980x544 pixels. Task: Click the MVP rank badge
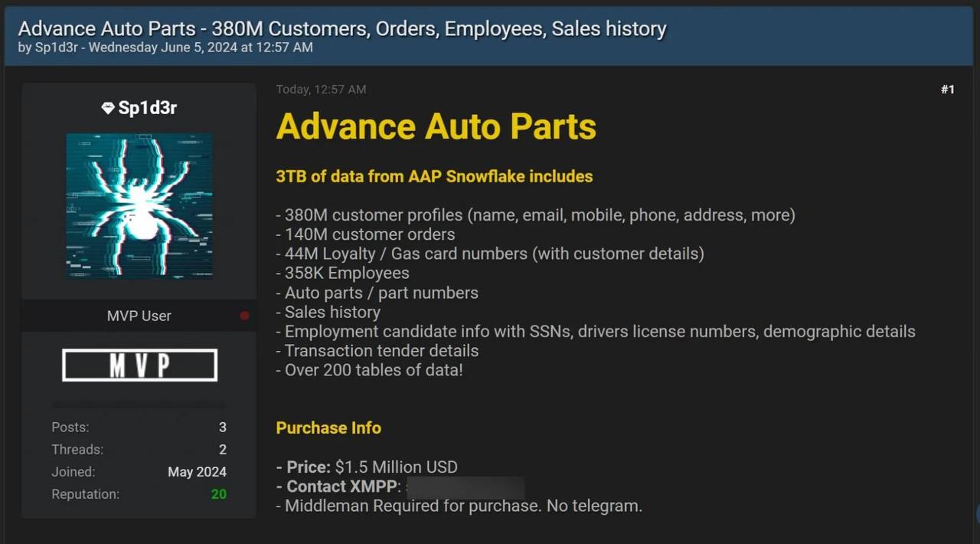(139, 365)
